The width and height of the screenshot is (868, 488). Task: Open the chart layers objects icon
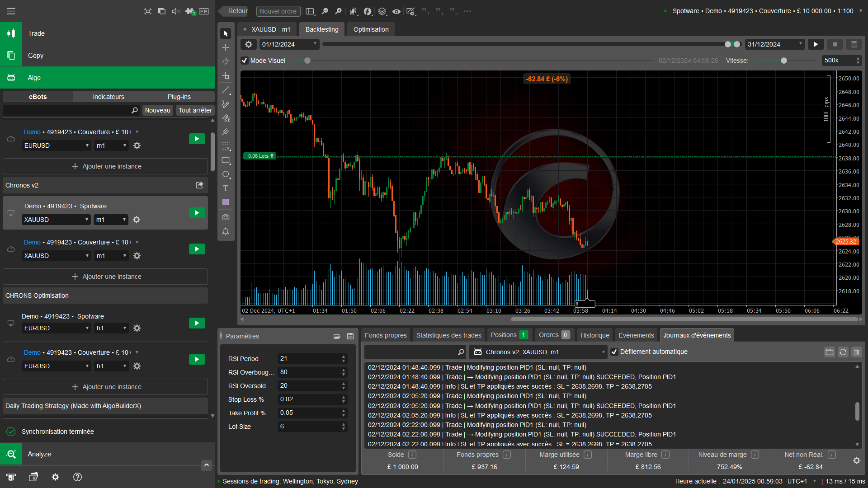click(382, 11)
